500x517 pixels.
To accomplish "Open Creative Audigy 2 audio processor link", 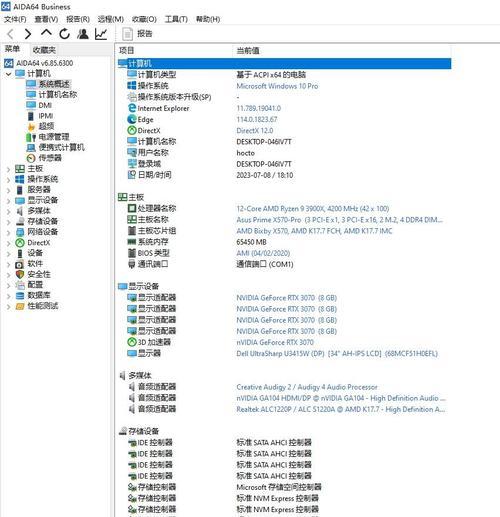I will [x=307, y=387].
